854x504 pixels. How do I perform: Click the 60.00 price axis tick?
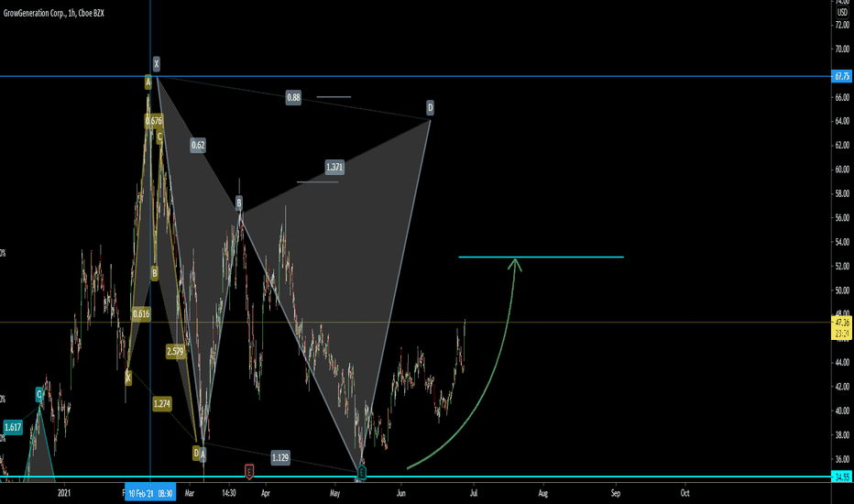click(x=842, y=170)
